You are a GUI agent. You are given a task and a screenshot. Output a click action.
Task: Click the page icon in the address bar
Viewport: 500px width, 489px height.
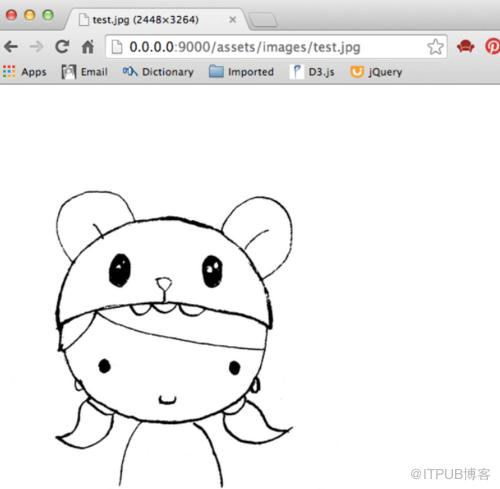[x=117, y=47]
